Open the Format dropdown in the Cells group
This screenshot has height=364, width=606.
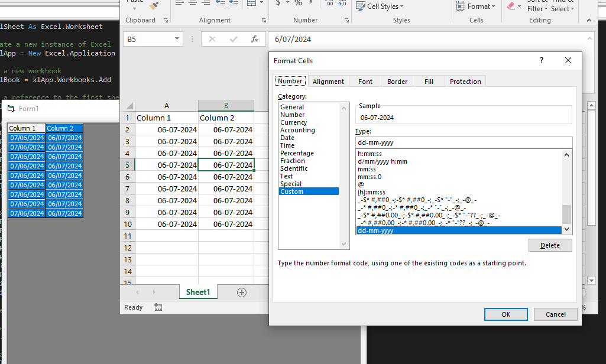[x=476, y=6]
